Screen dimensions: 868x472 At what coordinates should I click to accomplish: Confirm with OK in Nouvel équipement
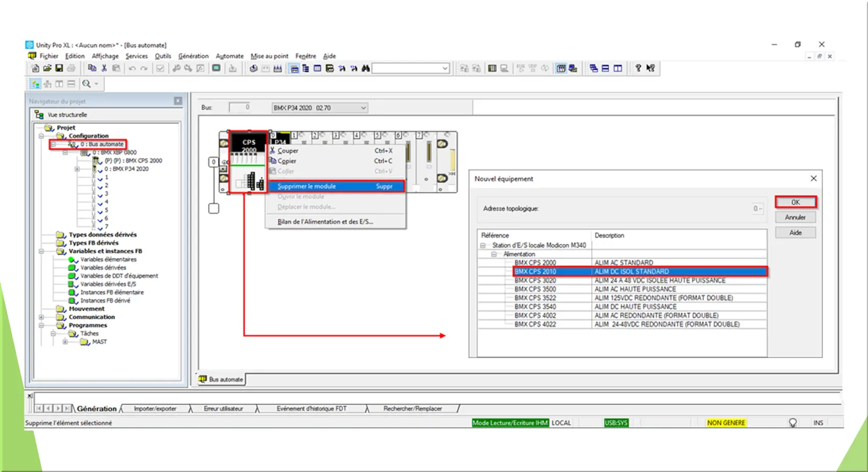pyautogui.click(x=795, y=202)
